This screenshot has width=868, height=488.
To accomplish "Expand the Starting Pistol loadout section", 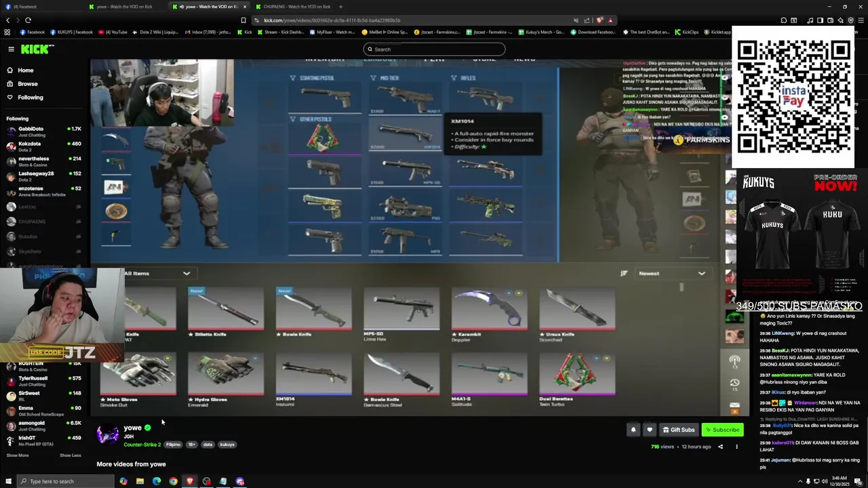I will (313, 78).
